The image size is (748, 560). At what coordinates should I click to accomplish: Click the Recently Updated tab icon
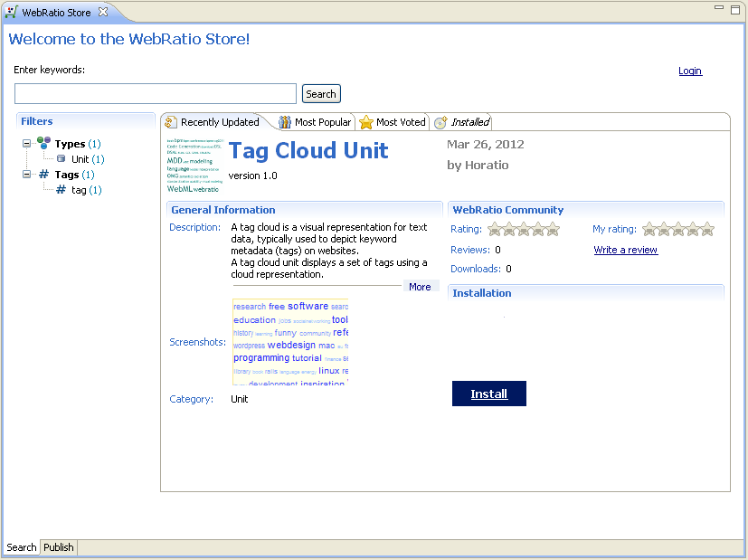[x=171, y=122]
